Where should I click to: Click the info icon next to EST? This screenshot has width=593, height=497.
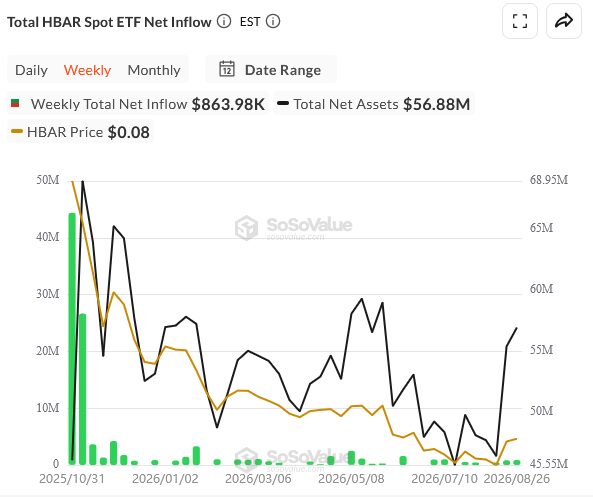click(273, 22)
